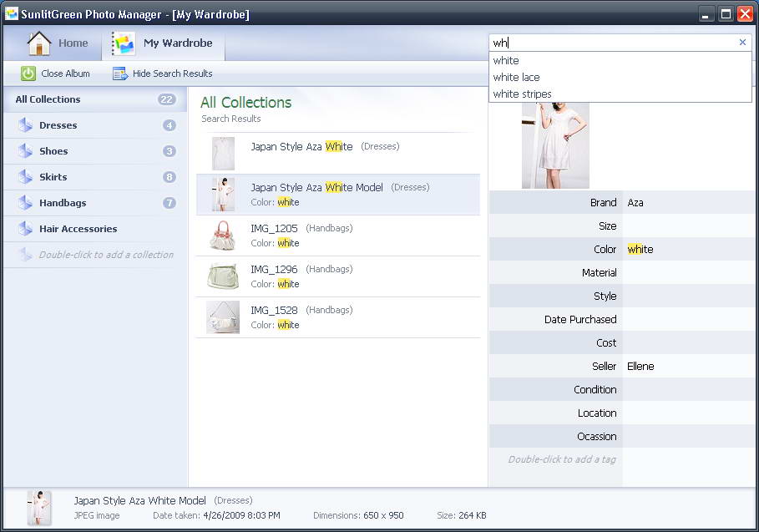
Task: Click the Japan Style Aza White thumbnail
Action: (x=223, y=154)
